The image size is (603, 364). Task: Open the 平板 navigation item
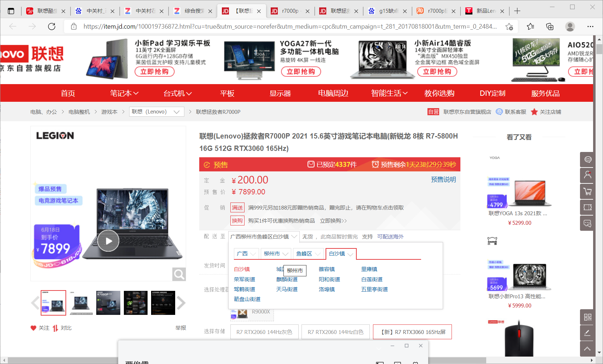point(227,93)
